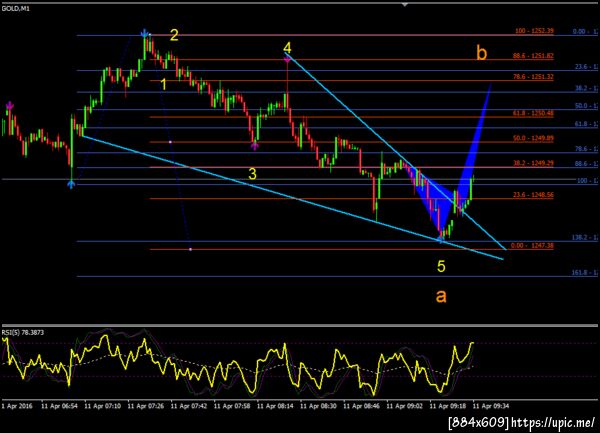
Task: Select the blue down arrow at the wave 2 peak
Action: click(x=144, y=33)
